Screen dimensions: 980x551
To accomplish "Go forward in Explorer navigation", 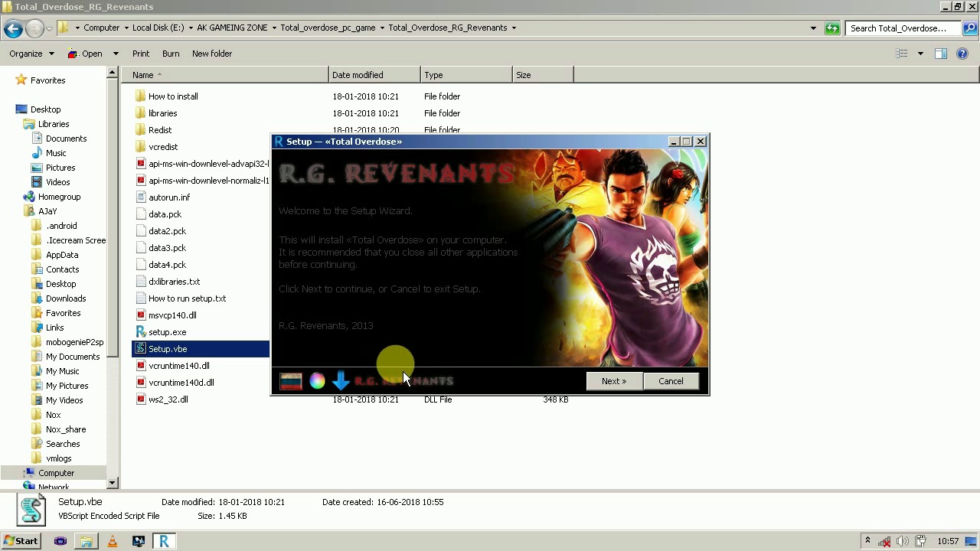I will point(34,28).
